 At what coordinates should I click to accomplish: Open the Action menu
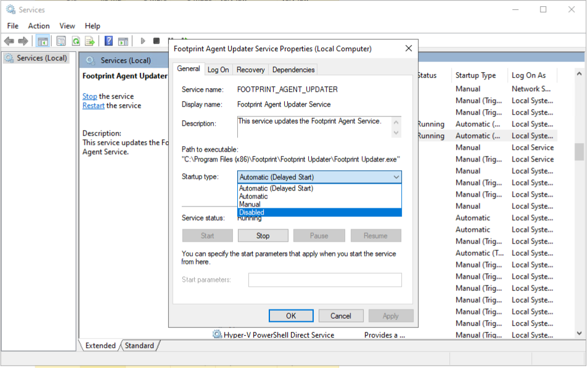pyautogui.click(x=39, y=26)
